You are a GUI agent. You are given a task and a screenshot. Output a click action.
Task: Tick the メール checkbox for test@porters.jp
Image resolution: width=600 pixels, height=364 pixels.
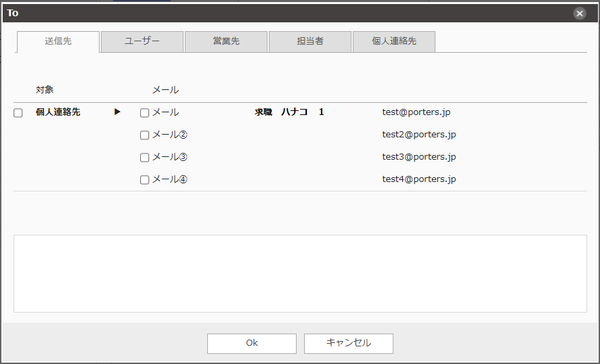click(x=145, y=113)
